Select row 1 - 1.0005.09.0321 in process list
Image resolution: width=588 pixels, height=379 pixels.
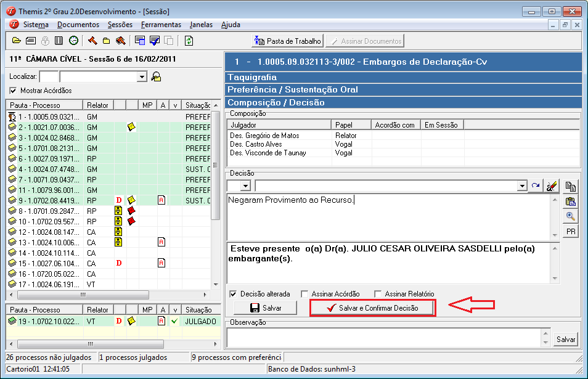108,116
